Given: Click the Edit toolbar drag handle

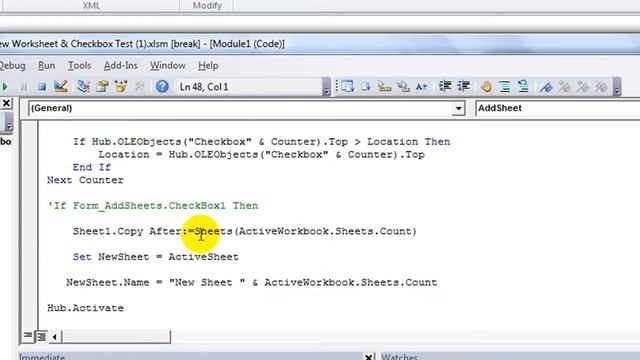Looking at the screenshot, I should point(337,87).
